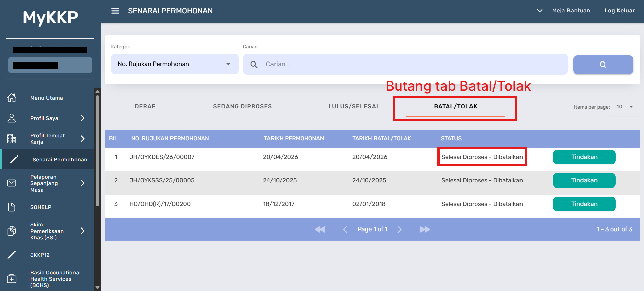Jump to first page using double-arrow icon
The width and height of the screenshot is (644, 291).
click(x=320, y=229)
